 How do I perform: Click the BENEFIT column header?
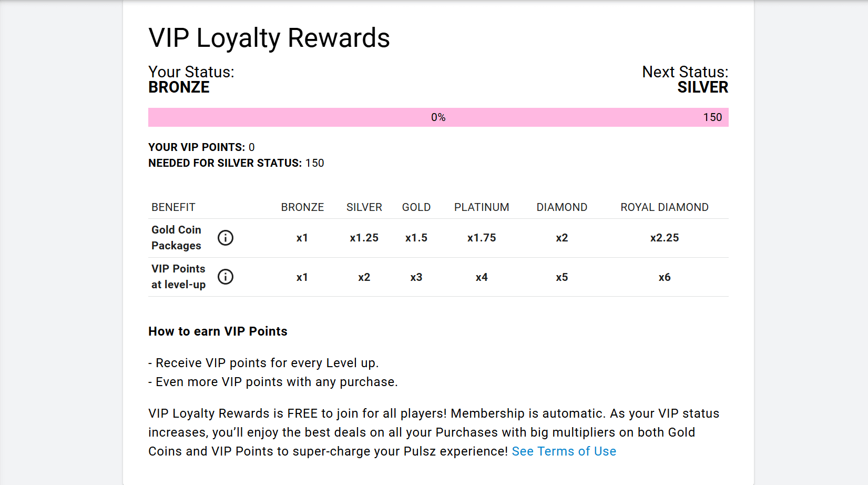[x=173, y=207]
